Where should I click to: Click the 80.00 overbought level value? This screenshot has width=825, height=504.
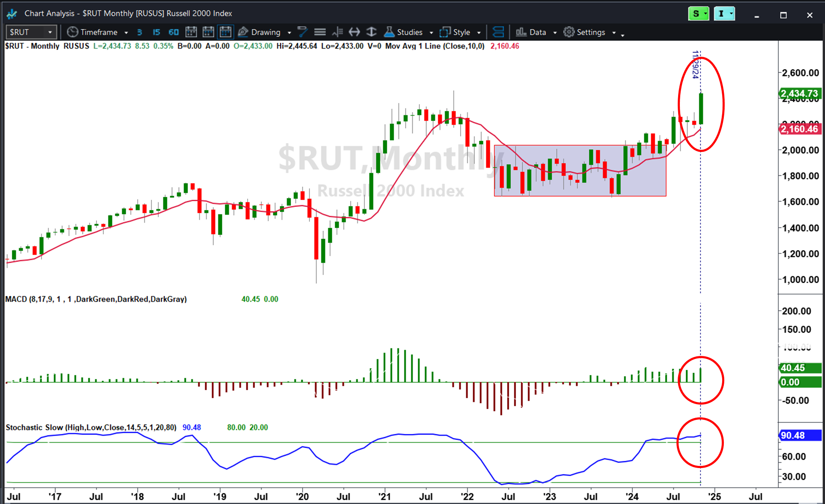tap(236, 427)
